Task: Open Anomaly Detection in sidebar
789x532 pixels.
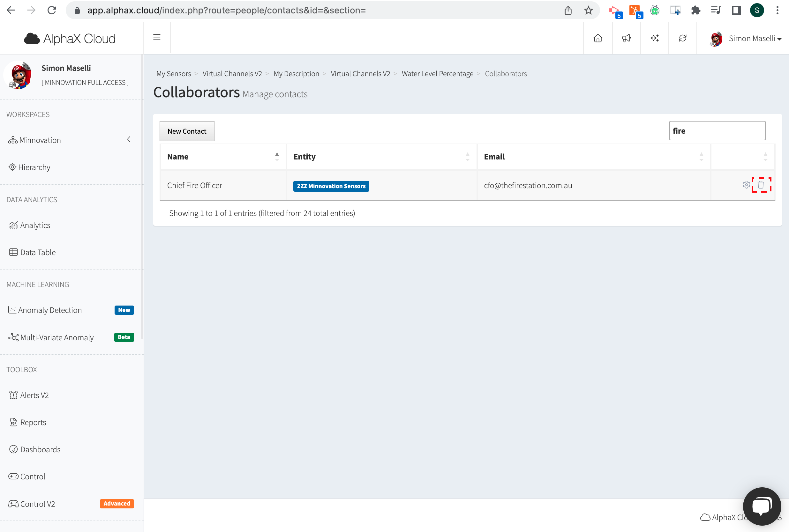Action: [50, 310]
